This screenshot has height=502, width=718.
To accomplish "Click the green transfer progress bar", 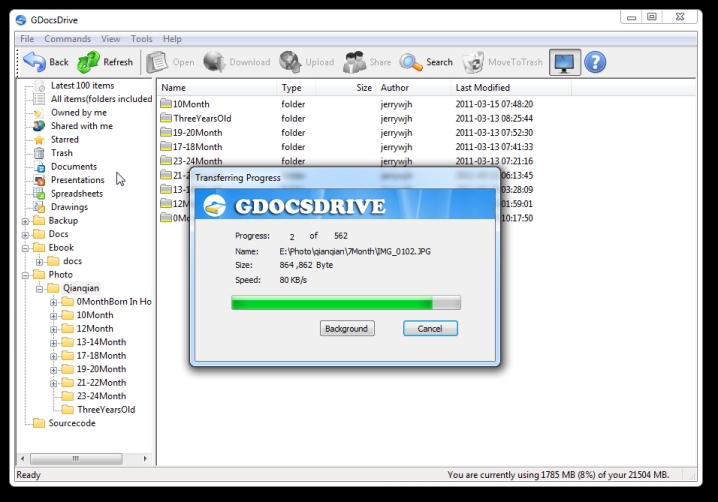I will (345, 302).
